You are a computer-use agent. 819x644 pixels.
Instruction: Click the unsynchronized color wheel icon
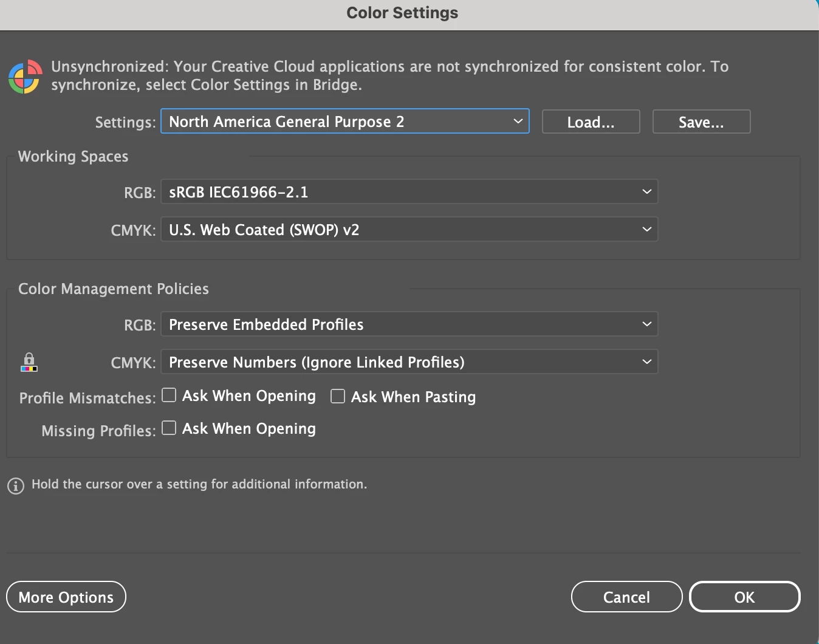point(25,77)
